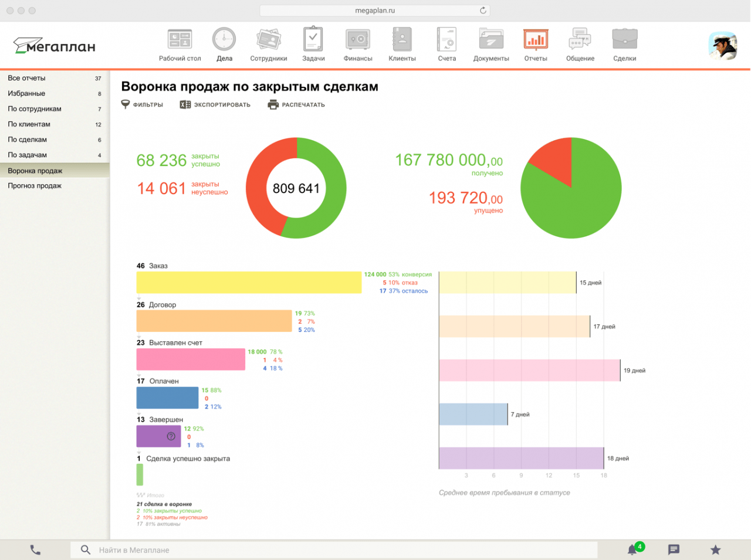Viewport: 751px width, 560px height.
Task: Select Все отчеты in the sidebar
Action: (55, 78)
